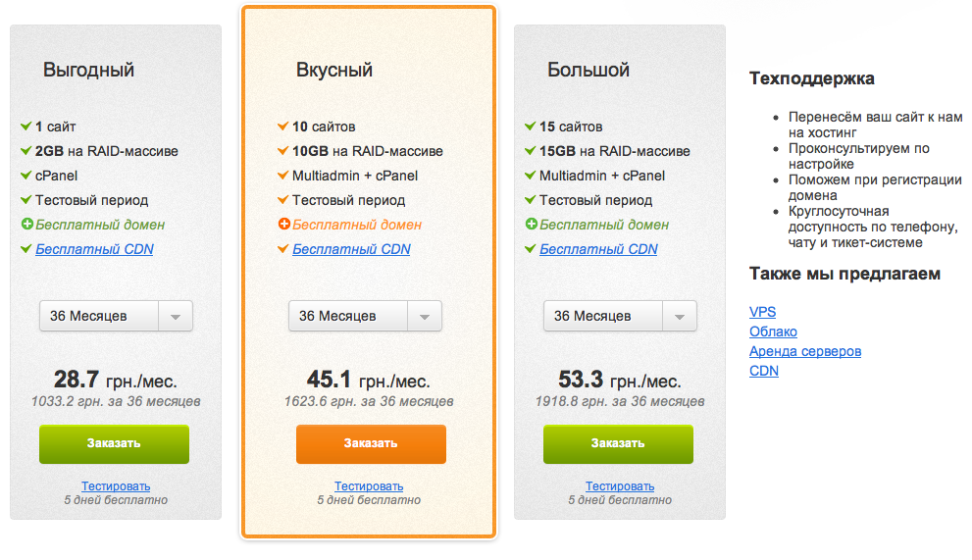Click the green plus icon in Большой plan
The height and width of the screenshot is (560, 972).
[531, 225]
